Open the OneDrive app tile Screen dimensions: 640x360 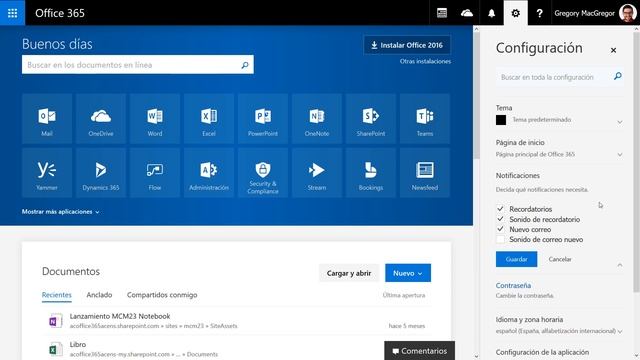tap(101, 119)
